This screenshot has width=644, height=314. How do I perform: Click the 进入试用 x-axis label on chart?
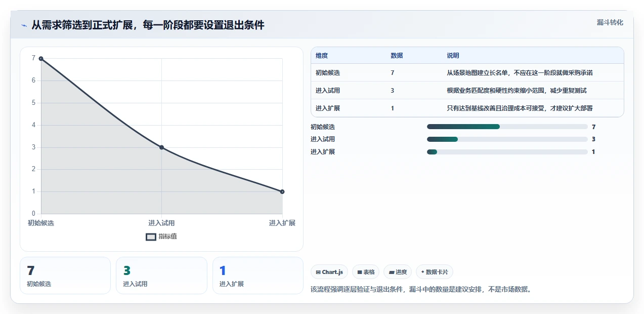click(161, 223)
